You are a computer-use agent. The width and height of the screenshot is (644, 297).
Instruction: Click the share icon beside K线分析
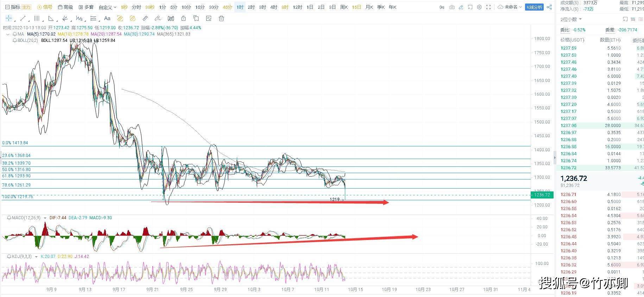tap(549, 7)
